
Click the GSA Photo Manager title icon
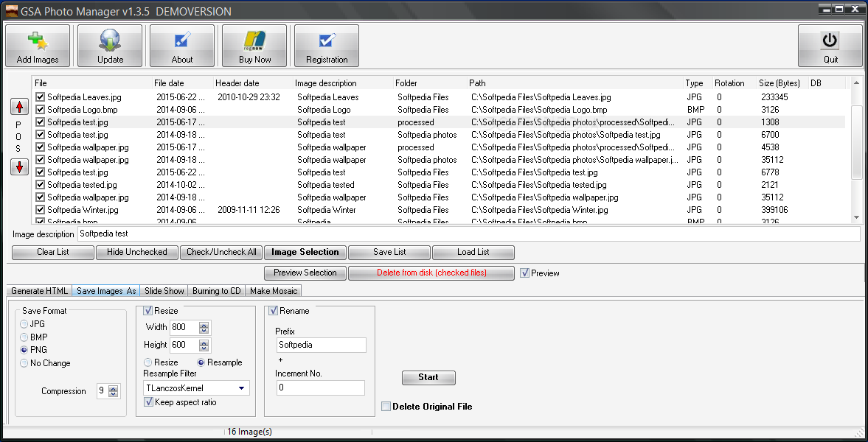click(12, 10)
